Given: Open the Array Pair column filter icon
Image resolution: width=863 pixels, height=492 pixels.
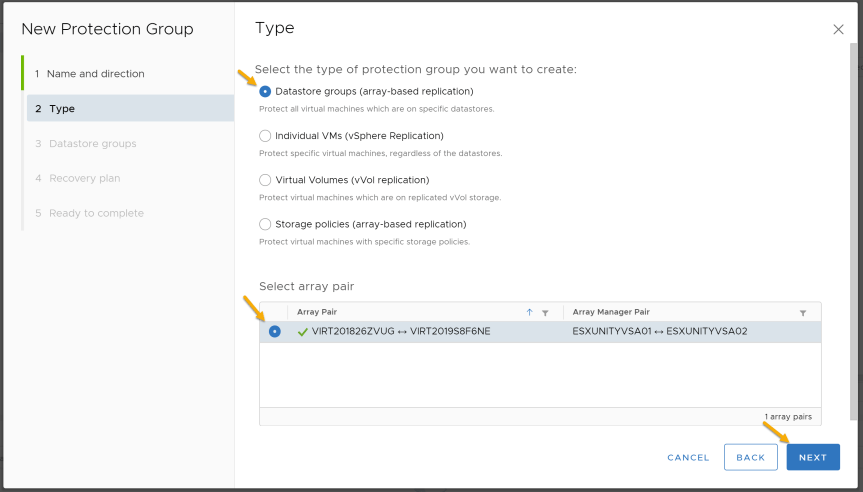Looking at the screenshot, I should [545, 313].
